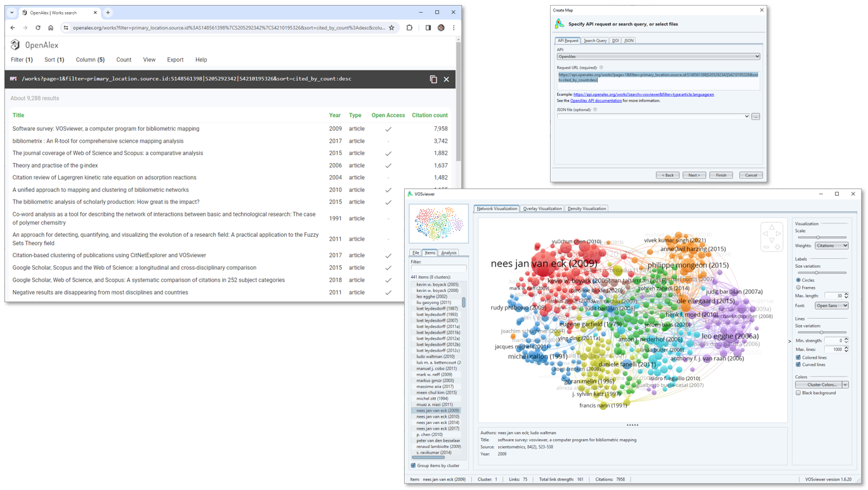Reload the OpenAlex page in Chrome

pyautogui.click(x=38, y=28)
